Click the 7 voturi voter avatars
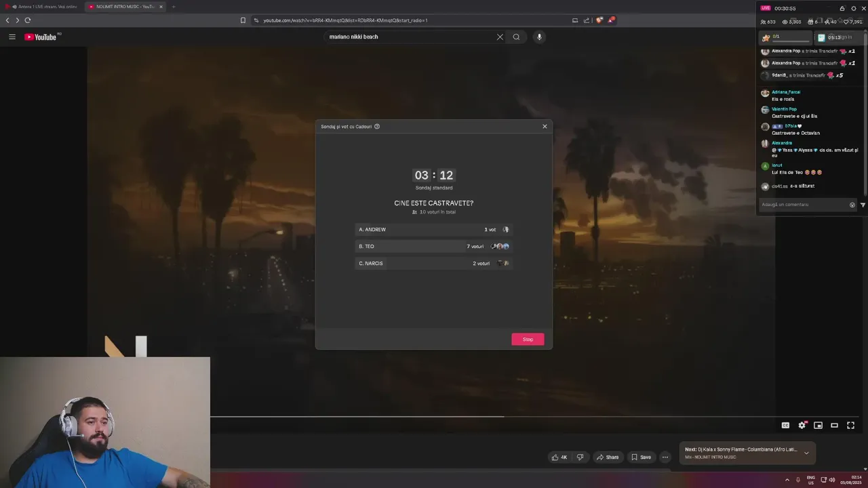This screenshot has width=868, height=488. [500, 246]
